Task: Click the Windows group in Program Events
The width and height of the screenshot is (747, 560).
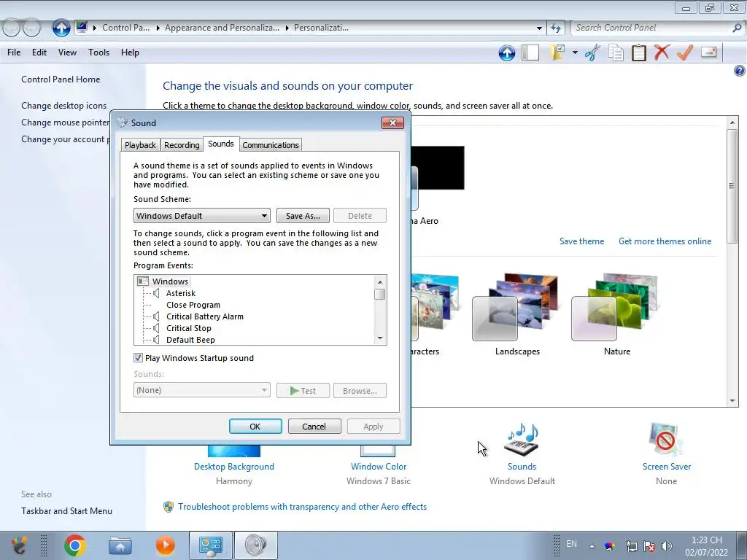Action: (169, 281)
